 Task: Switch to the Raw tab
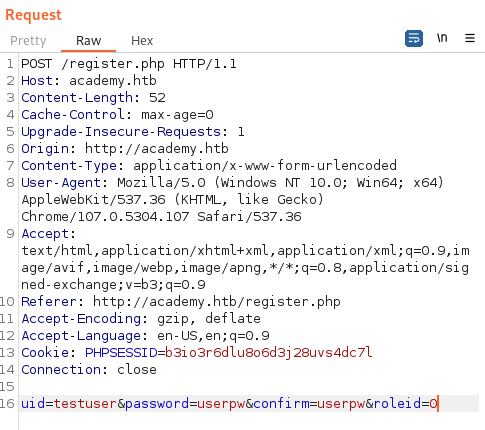pos(88,41)
